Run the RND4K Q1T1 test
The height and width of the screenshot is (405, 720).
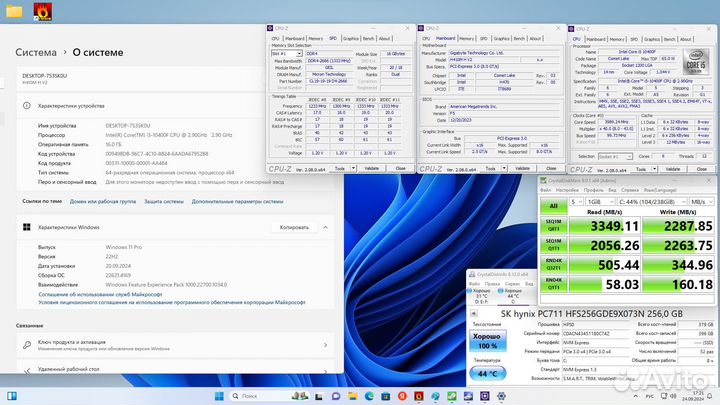click(x=553, y=284)
